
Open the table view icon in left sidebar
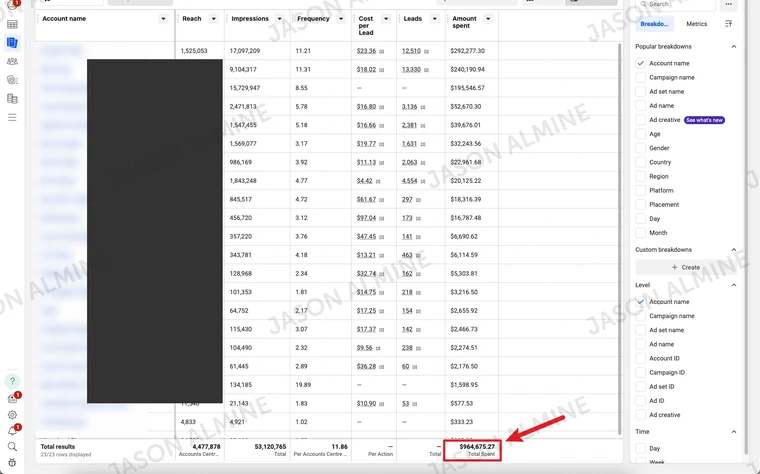point(12,24)
